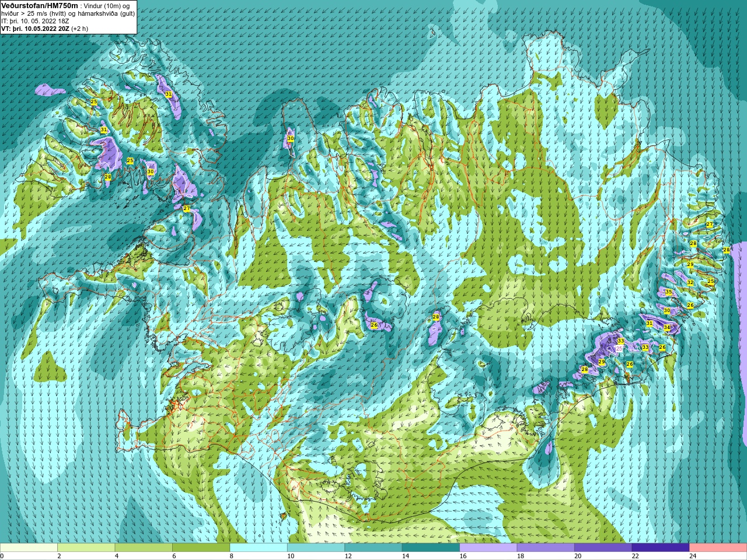Click the 'IT: þri. 10. 05. 2022 18Z' line

[36, 20]
